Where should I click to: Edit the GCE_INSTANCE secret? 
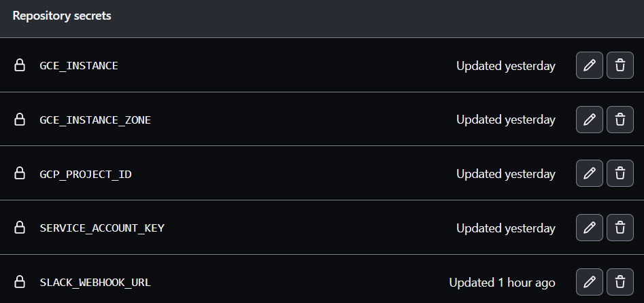pos(590,65)
